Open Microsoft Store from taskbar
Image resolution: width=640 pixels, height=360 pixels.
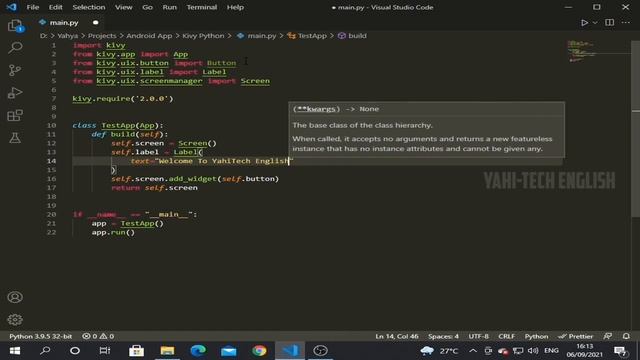(x=136, y=351)
